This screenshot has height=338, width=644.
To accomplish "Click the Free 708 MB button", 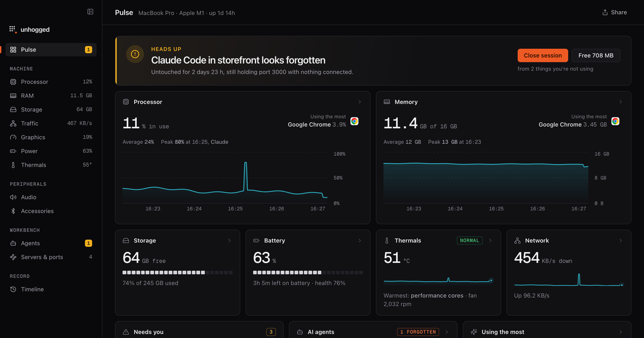I will (596, 55).
